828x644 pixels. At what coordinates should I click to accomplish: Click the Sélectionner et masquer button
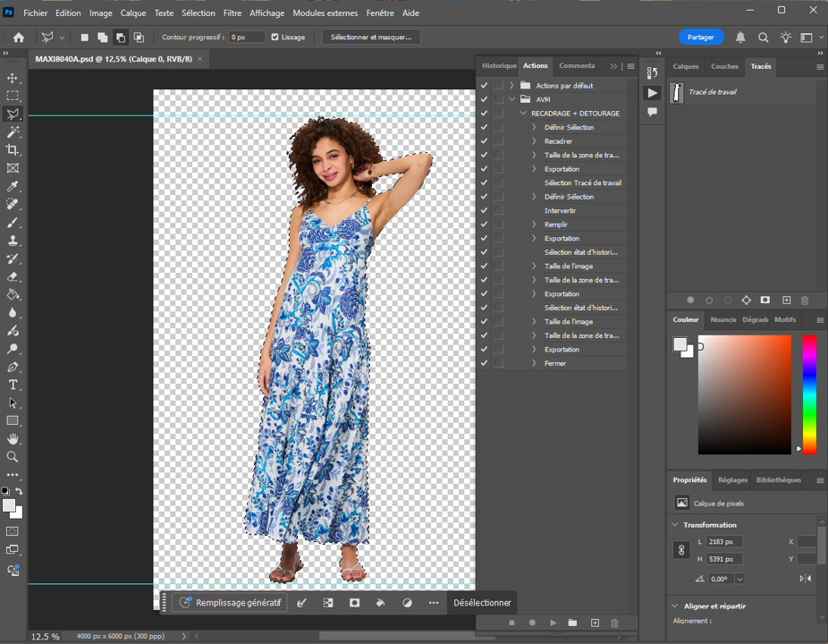coord(371,38)
